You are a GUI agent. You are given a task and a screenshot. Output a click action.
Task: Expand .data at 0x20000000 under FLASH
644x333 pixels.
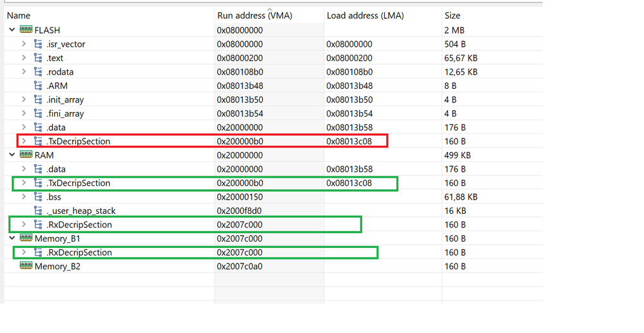[x=24, y=128]
